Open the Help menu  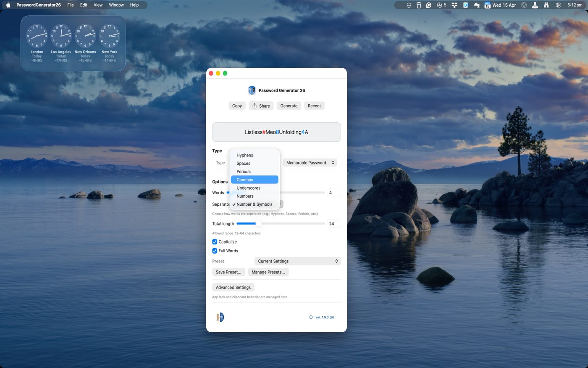[x=134, y=5]
